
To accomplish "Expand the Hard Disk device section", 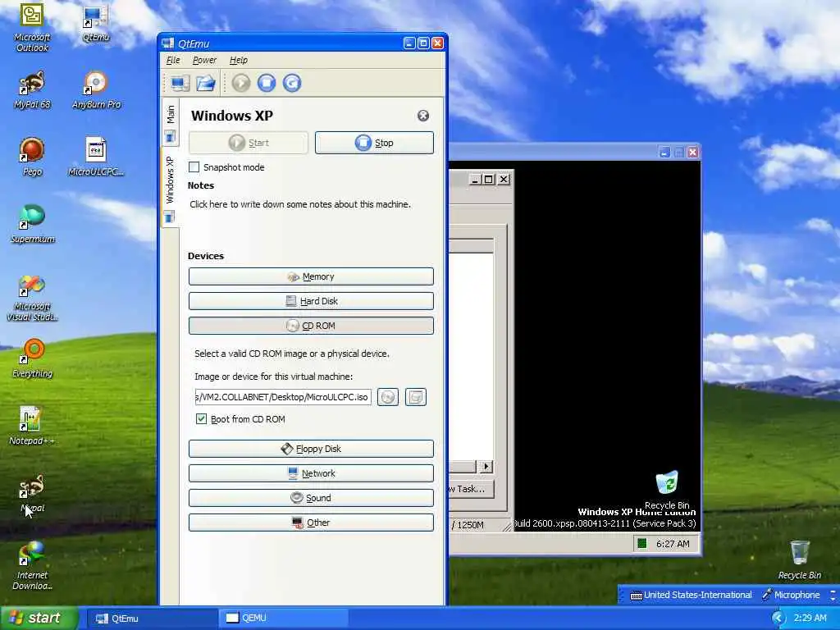I will pos(311,301).
